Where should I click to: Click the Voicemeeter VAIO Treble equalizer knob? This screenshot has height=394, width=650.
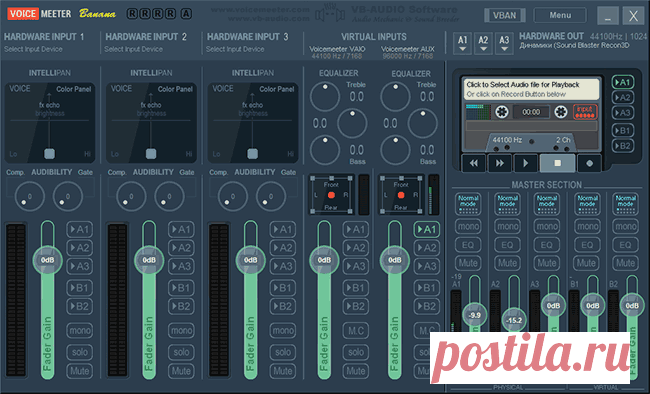(x=325, y=97)
